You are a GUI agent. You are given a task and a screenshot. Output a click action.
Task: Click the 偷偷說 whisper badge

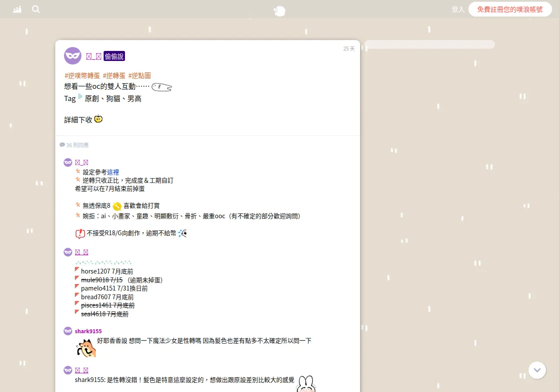click(114, 56)
